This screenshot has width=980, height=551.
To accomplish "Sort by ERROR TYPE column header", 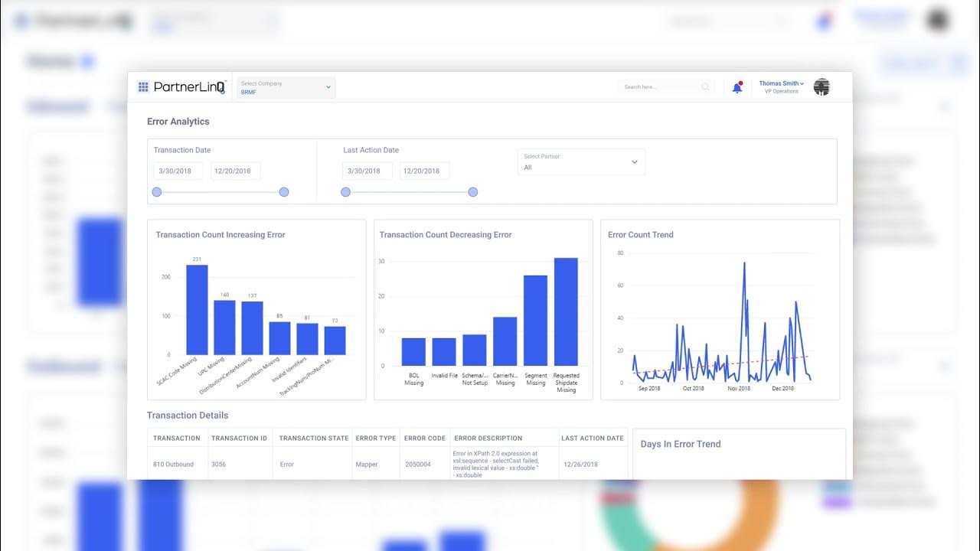I will (376, 439).
